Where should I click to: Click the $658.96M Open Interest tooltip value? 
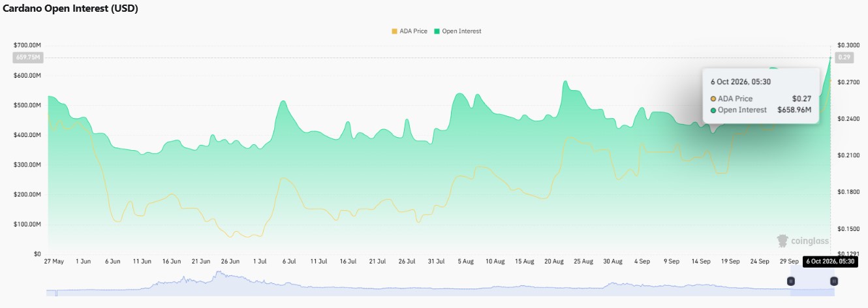click(794, 110)
